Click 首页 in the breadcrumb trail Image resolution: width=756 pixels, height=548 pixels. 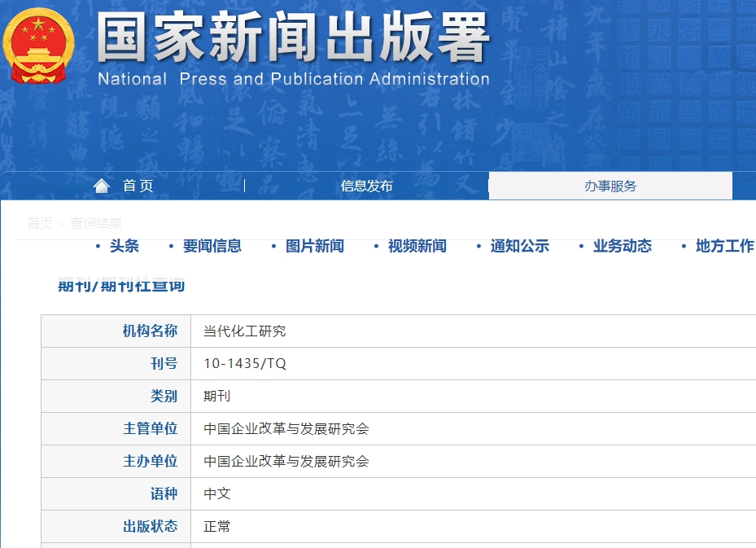(x=39, y=223)
